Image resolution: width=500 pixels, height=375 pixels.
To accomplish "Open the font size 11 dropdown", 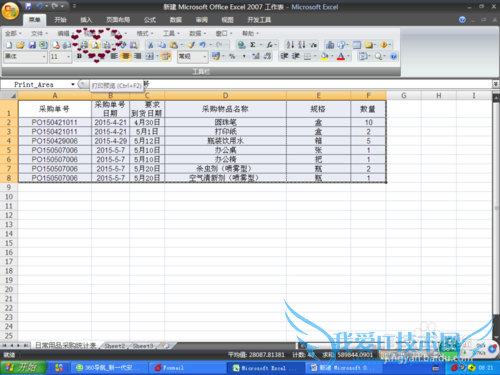I will (69, 57).
